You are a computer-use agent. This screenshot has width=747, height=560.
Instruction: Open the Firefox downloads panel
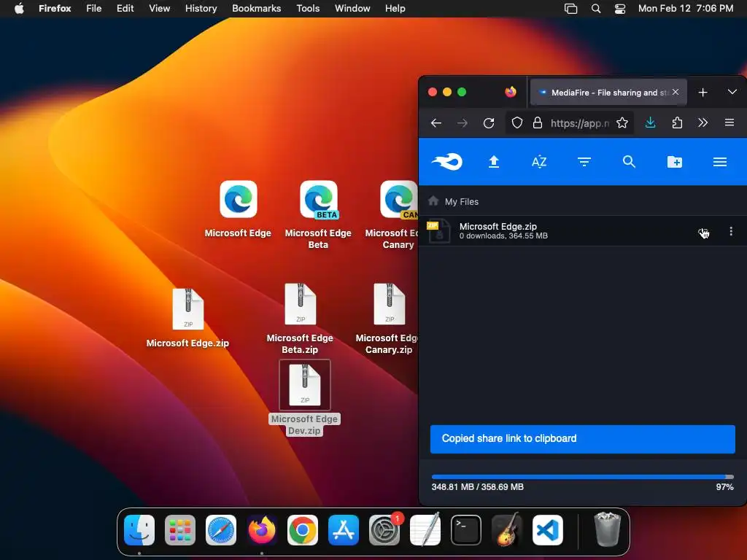(650, 122)
